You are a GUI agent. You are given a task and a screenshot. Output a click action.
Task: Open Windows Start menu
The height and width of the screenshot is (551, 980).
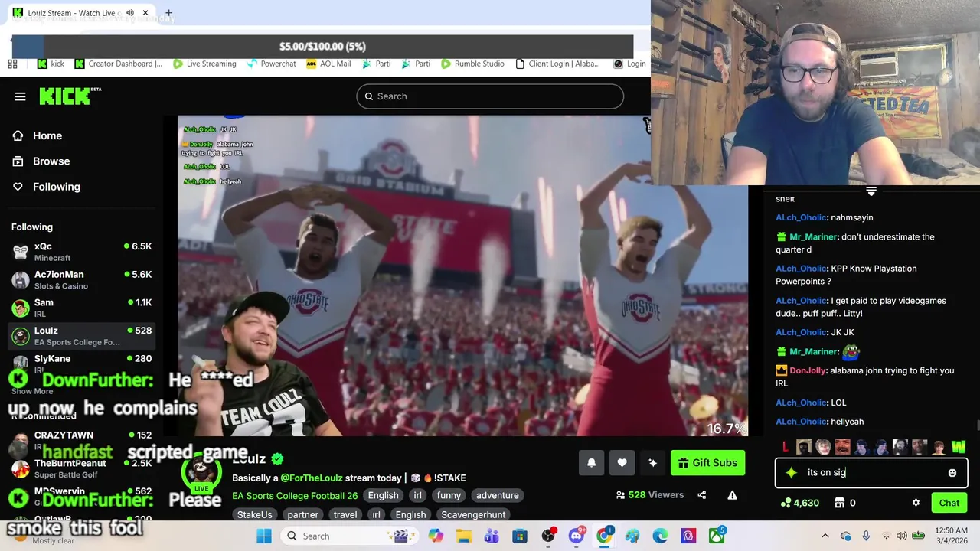click(264, 536)
